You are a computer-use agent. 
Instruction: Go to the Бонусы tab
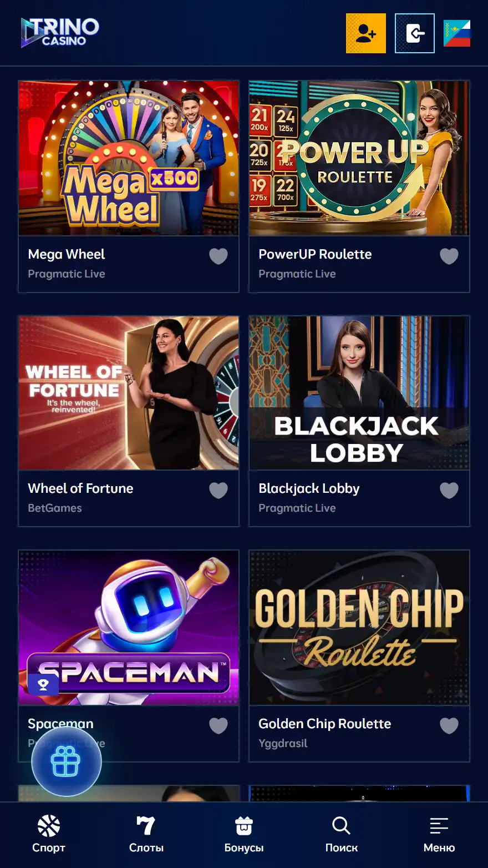pos(244,834)
